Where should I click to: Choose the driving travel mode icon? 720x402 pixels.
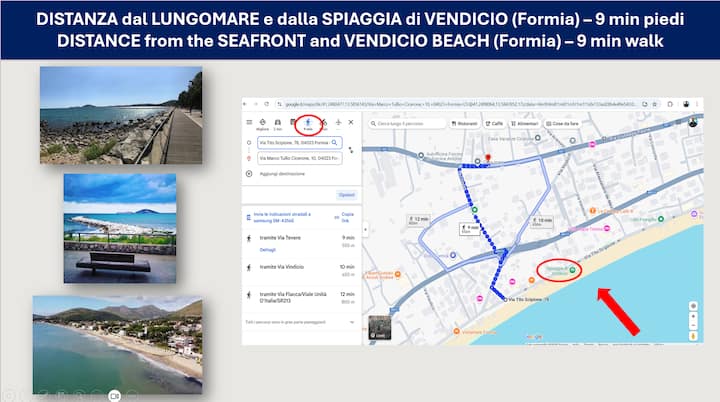coord(277,123)
